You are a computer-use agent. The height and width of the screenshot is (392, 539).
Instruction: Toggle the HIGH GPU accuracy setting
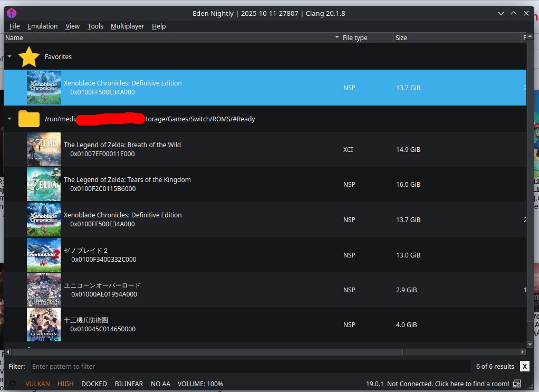[65, 384]
